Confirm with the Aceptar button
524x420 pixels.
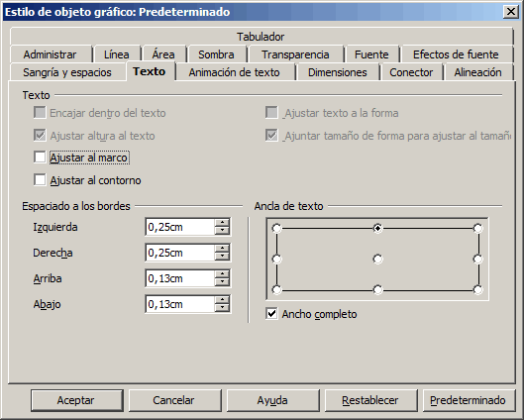pyautogui.click(x=77, y=400)
